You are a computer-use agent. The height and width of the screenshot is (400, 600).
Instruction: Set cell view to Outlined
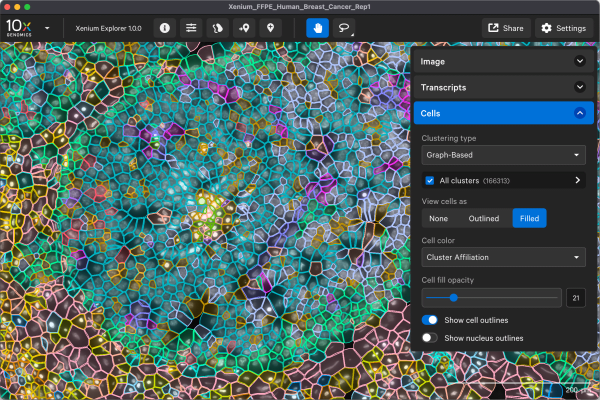[483, 218]
